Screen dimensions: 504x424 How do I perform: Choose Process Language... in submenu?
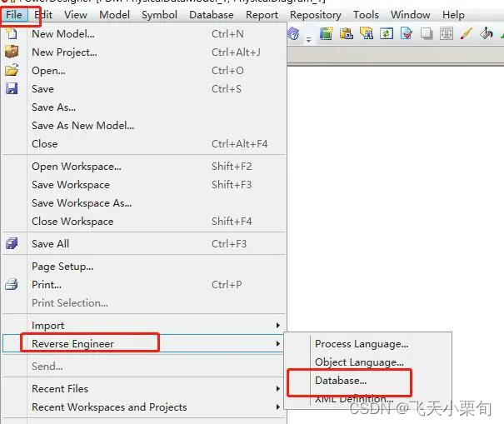368,344
